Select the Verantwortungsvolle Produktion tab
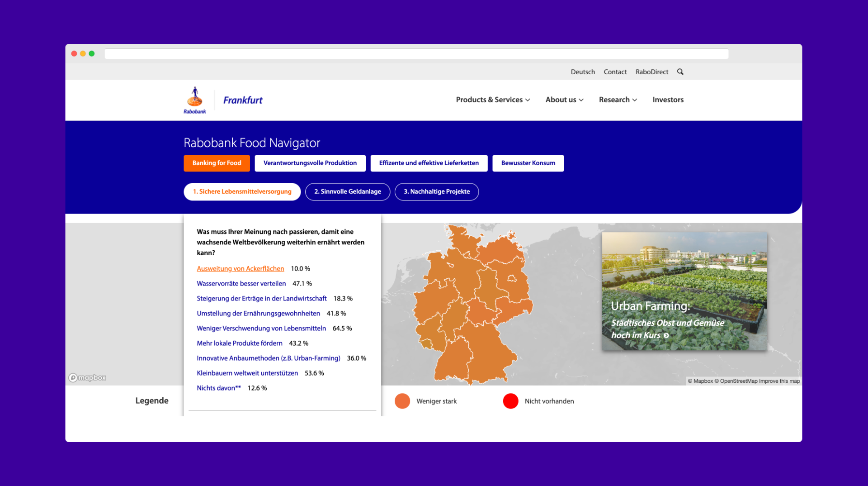The image size is (868, 486). click(x=310, y=163)
